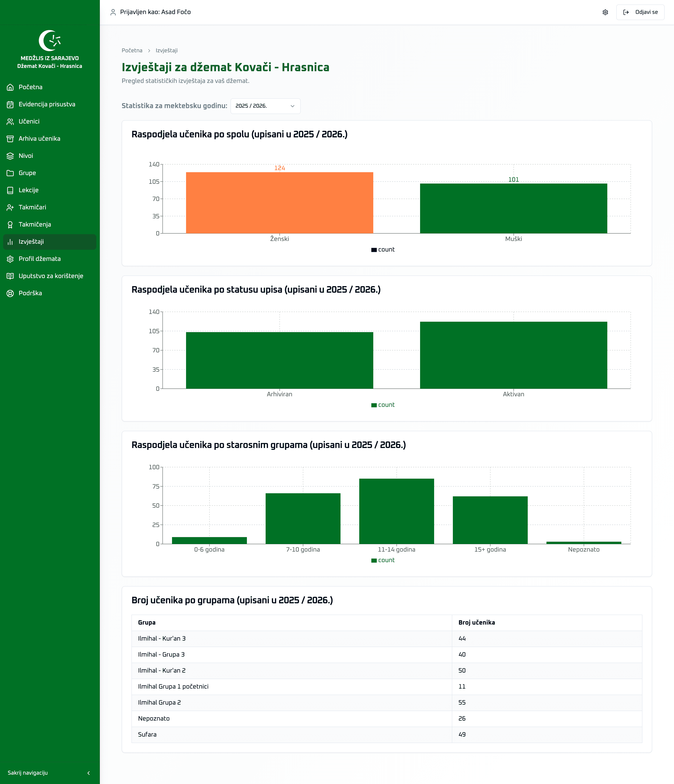Click the Takmičari user-plus icon
674x784 pixels.
pos(10,207)
